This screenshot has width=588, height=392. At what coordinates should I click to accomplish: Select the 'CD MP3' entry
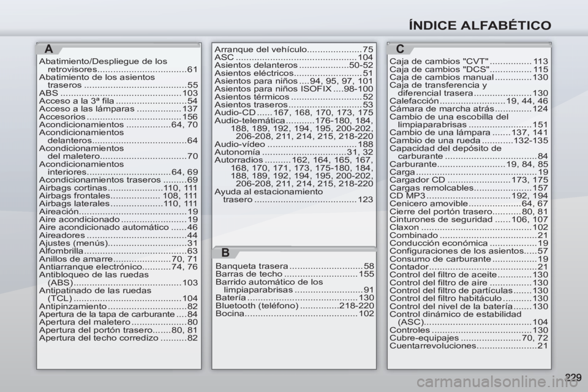[x=469, y=195]
